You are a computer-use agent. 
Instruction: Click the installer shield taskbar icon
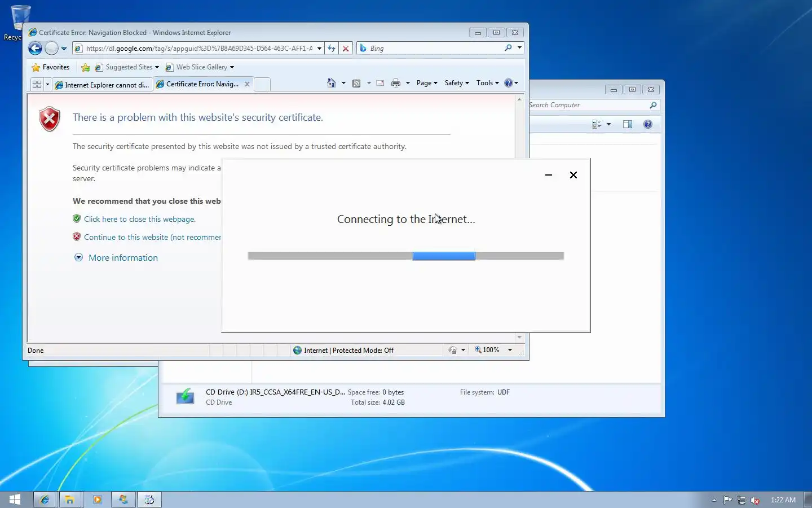[x=123, y=500]
